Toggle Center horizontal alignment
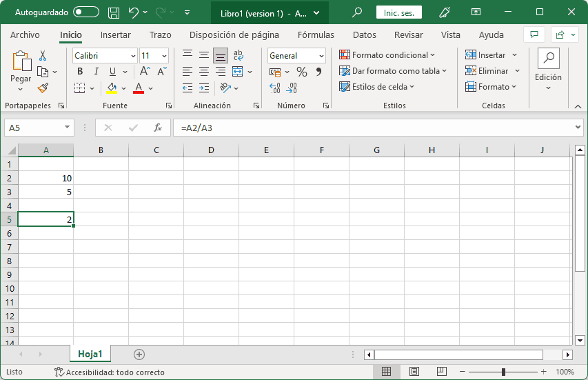 (204, 71)
